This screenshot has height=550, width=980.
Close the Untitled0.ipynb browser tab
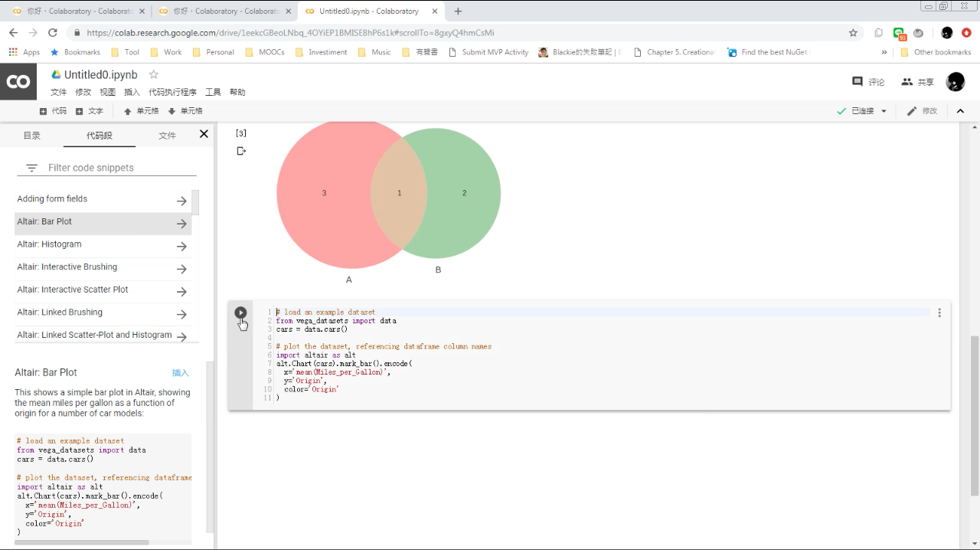click(x=436, y=11)
